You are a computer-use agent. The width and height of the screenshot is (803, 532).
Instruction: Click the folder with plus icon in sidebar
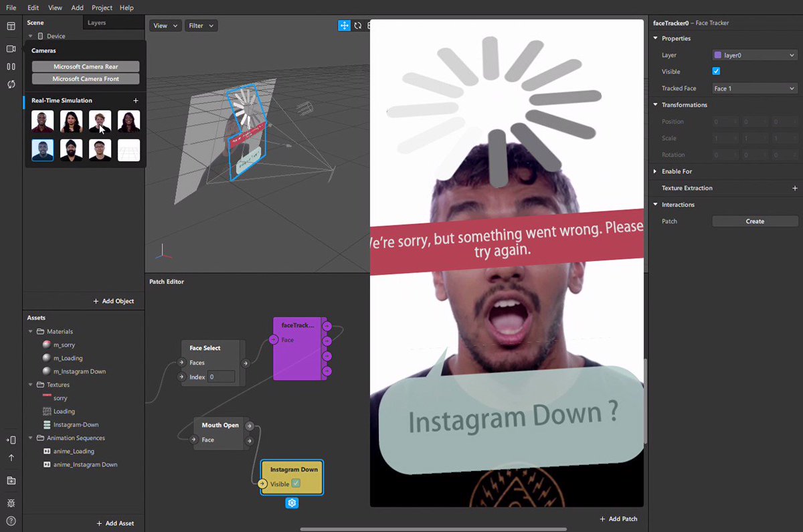click(11, 480)
